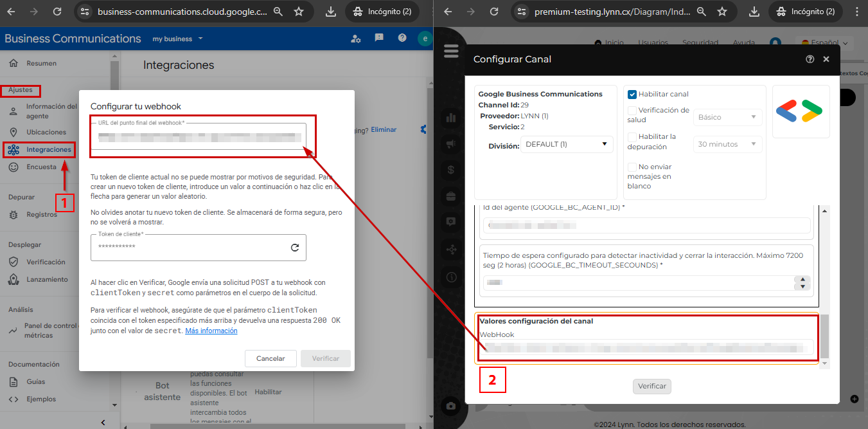Open the user management icon in Business Communications header

coord(356,39)
